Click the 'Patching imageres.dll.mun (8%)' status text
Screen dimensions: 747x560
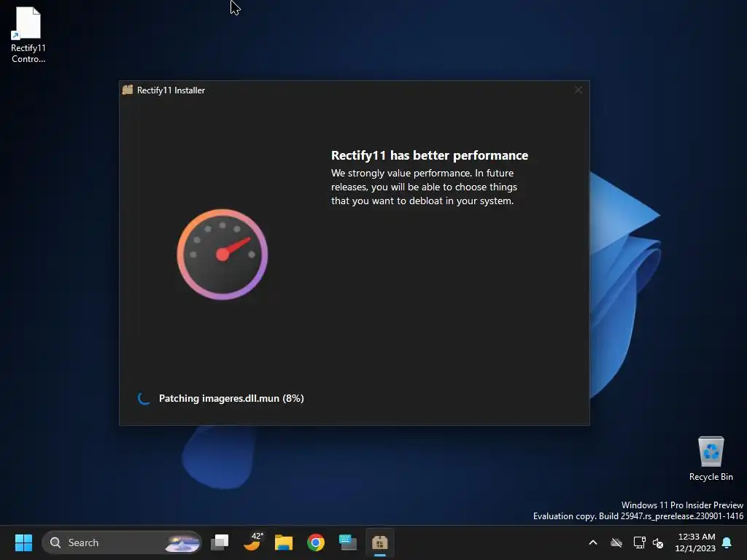point(231,398)
